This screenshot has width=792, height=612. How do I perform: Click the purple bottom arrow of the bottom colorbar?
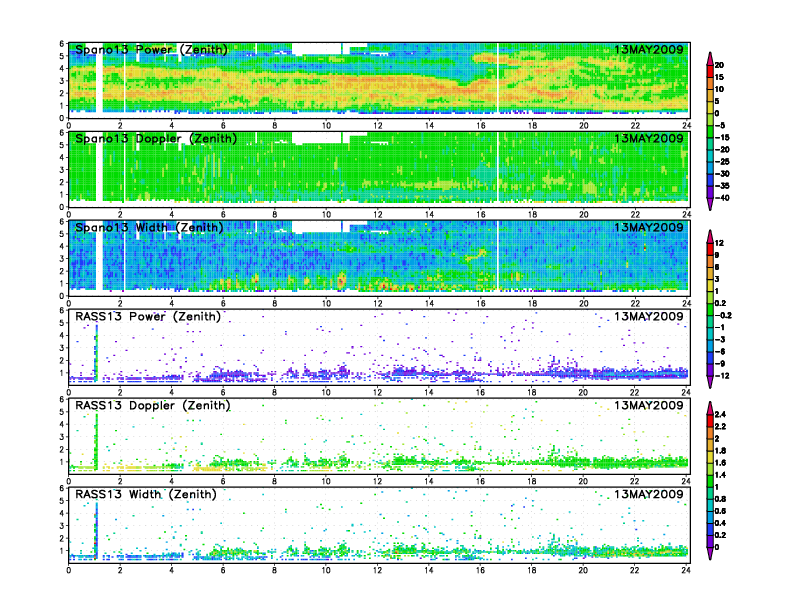pos(710,553)
